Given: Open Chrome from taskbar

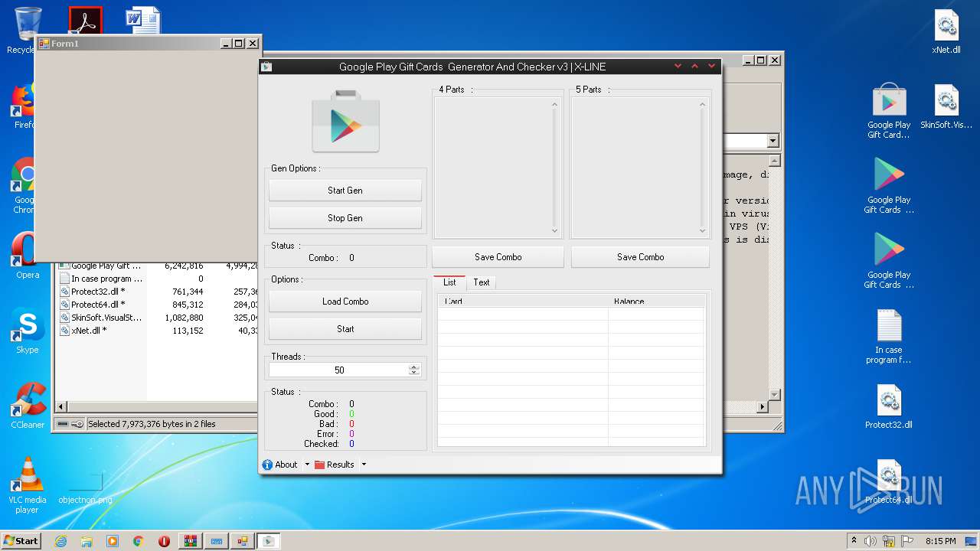Looking at the screenshot, I should (x=138, y=541).
